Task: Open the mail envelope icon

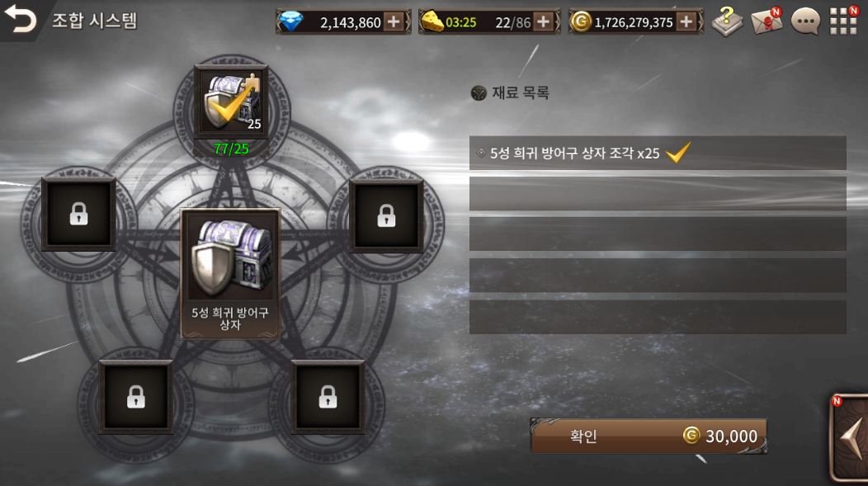Action: (x=767, y=21)
